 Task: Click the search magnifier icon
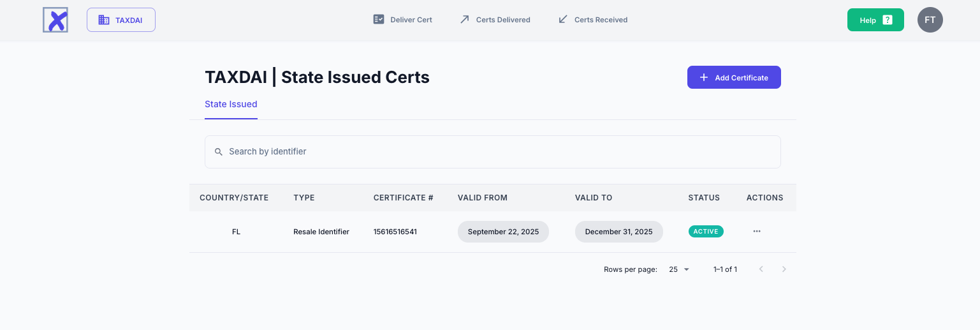(219, 152)
